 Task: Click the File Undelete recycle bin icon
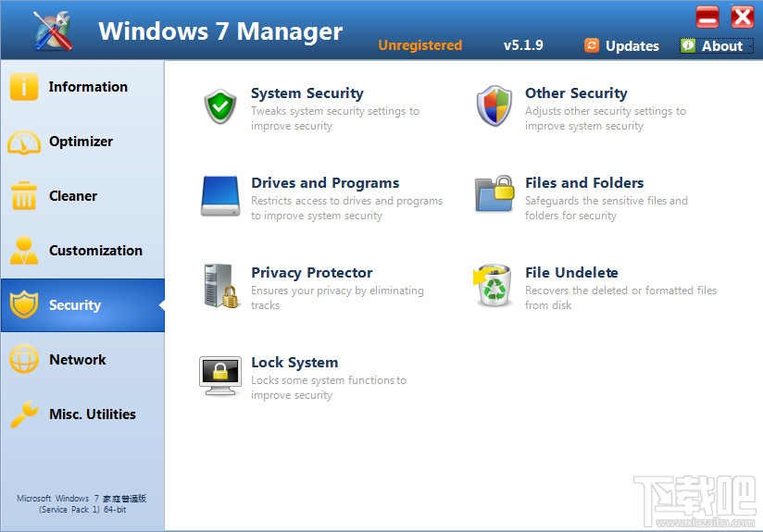(493, 285)
